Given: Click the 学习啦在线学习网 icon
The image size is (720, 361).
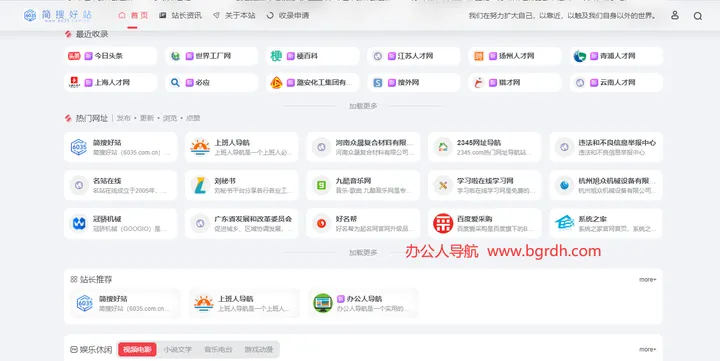Looking at the screenshot, I should pos(443,185).
